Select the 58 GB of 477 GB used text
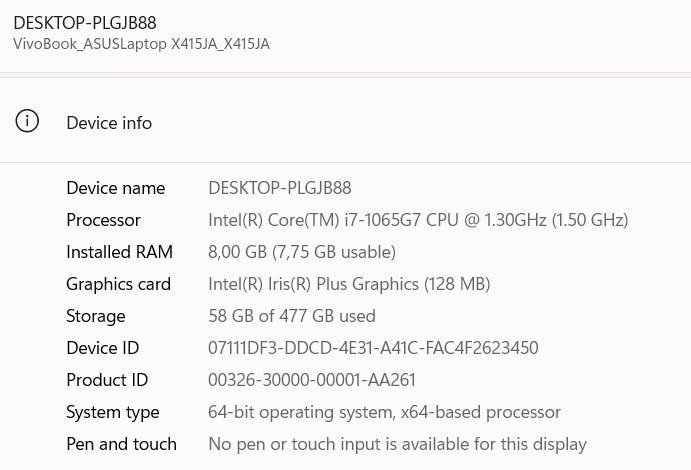 (x=292, y=316)
